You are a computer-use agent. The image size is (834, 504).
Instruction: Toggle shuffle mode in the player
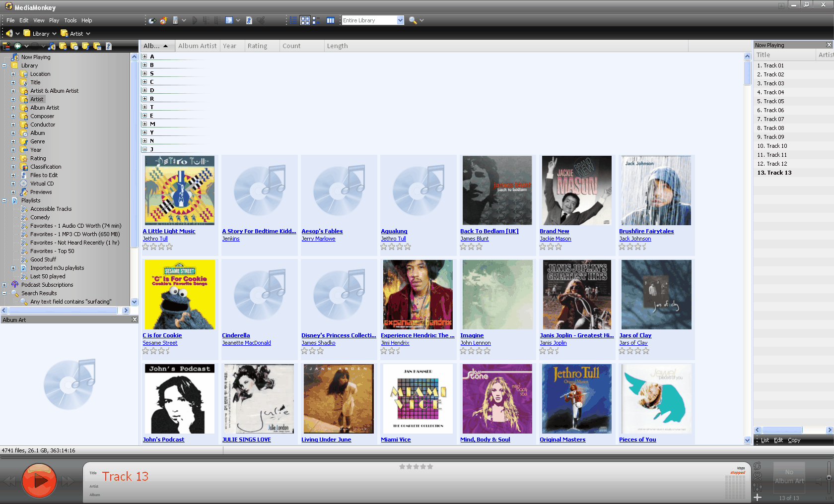pos(757,477)
